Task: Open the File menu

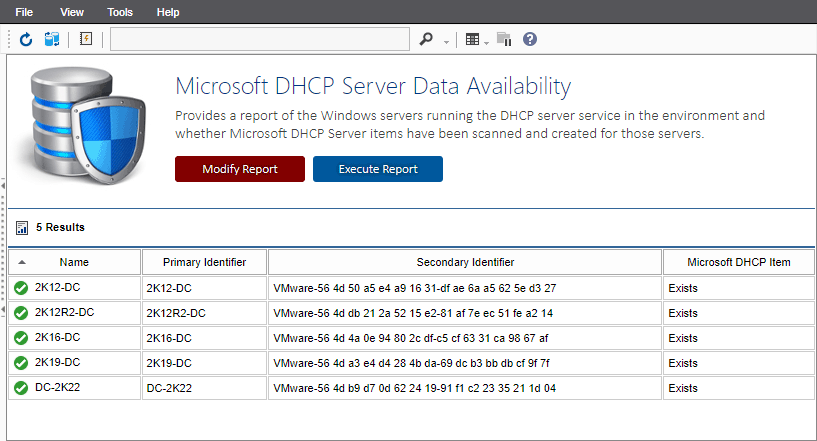Action: point(24,12)
